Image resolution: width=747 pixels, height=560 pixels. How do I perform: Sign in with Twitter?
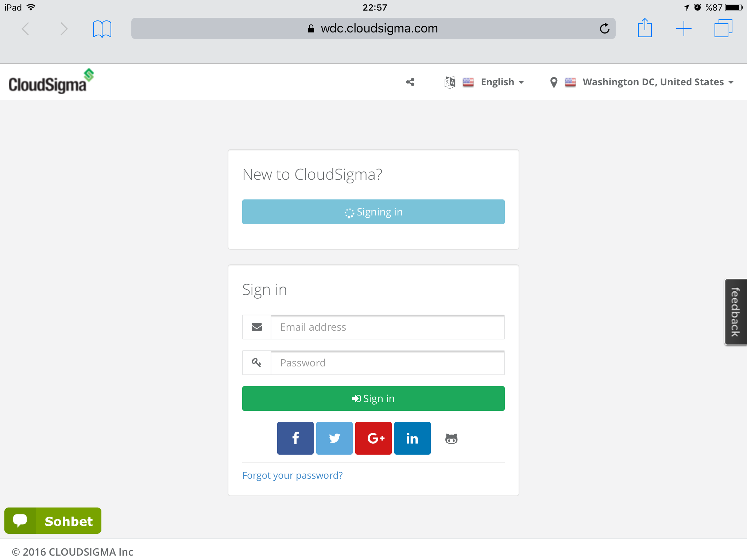click(334, 438)
